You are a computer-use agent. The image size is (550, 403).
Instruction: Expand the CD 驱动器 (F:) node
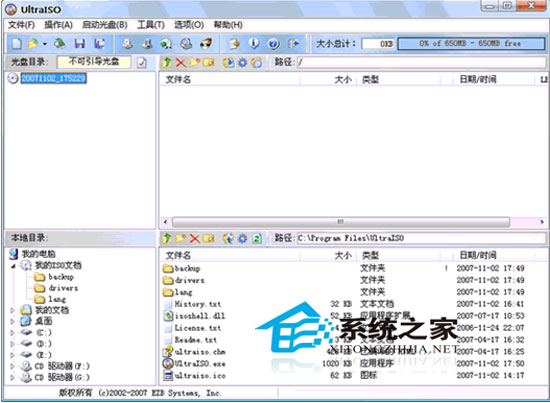pos(13,367)
